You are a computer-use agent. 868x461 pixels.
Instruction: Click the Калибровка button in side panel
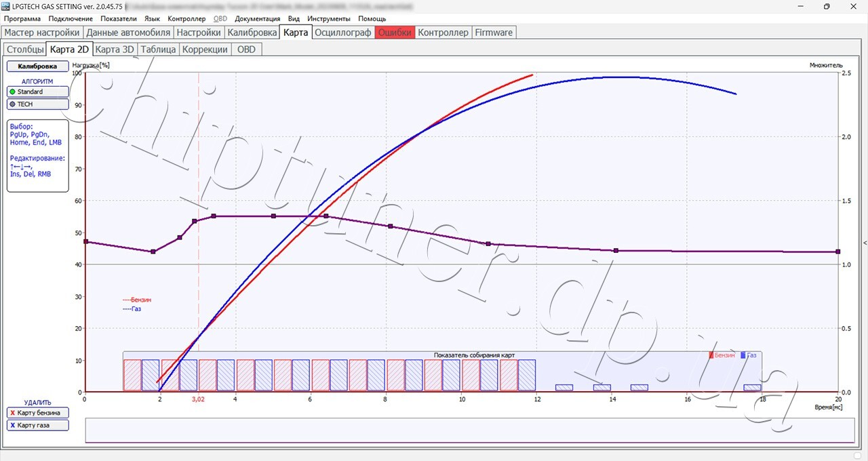pos(37,66)
